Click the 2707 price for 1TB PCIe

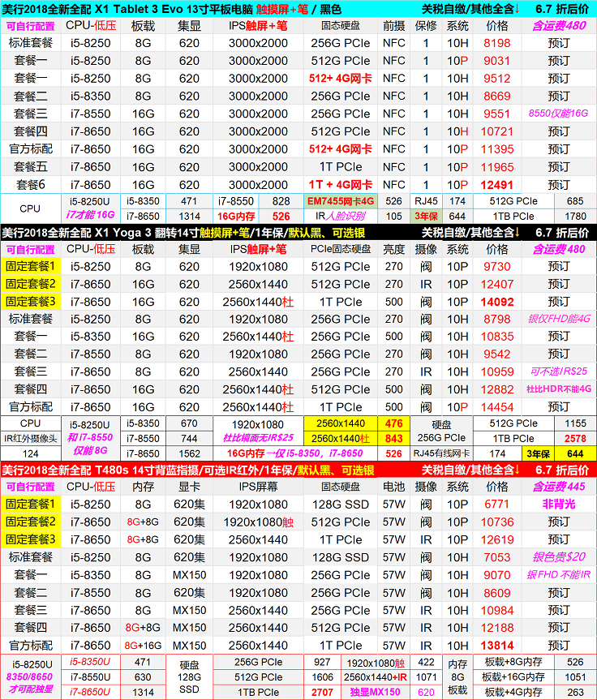[321, 692]
